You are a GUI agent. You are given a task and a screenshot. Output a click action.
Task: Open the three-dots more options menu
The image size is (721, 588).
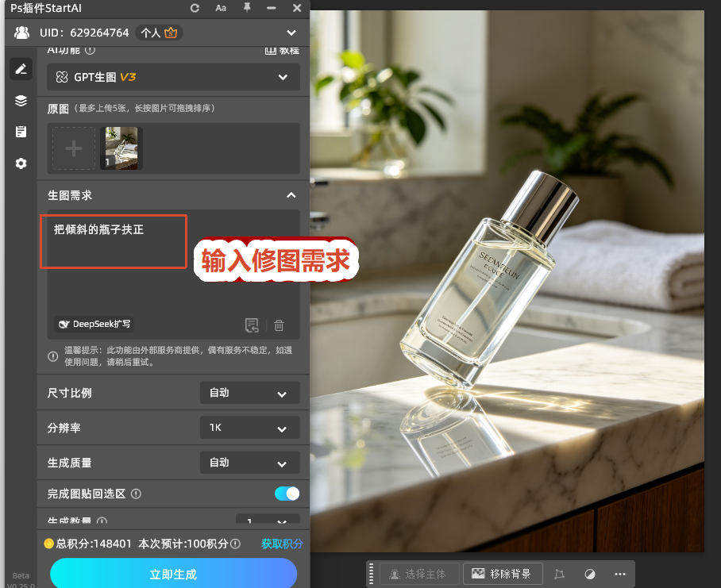point(620,575)
